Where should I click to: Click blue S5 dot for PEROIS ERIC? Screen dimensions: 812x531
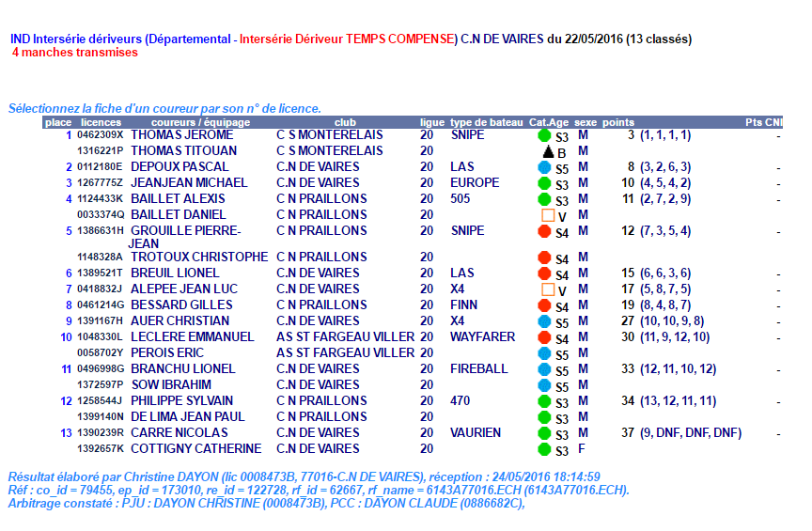(x=544, y=353)
